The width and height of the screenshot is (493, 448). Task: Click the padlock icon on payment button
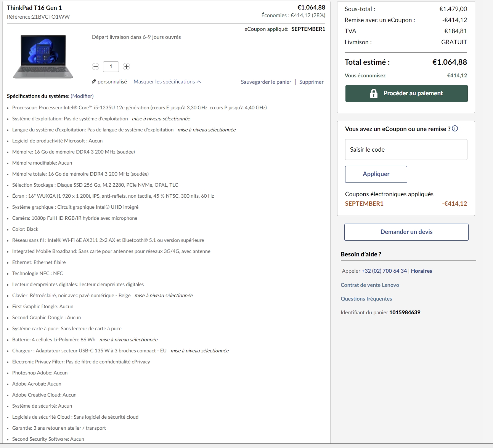374,93
